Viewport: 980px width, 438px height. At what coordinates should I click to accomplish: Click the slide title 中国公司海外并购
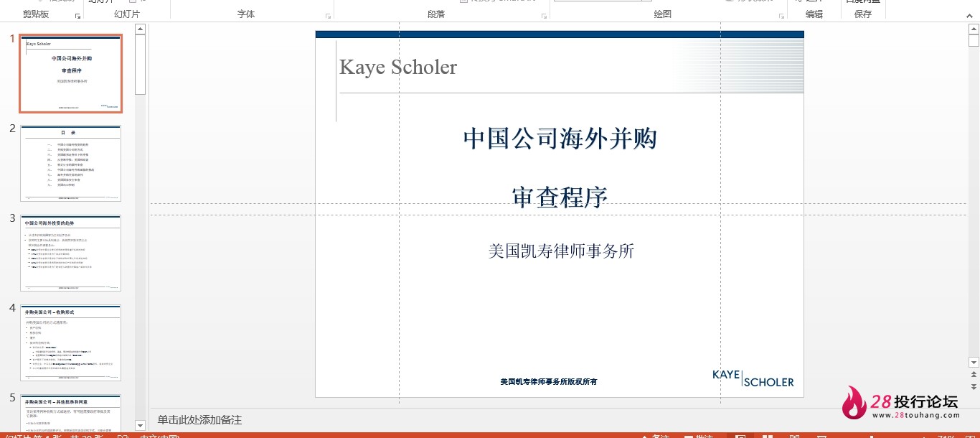[x=560, y=138]
